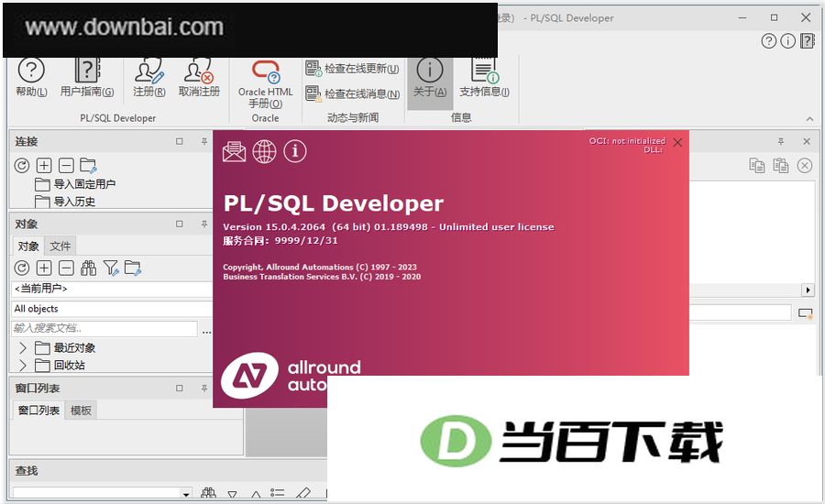Image resolution: width=825 pixels, height=504 pixels.
Task: Click the small info circle icon near window controls
Action: pyautogui.click(x=787, y=40)
